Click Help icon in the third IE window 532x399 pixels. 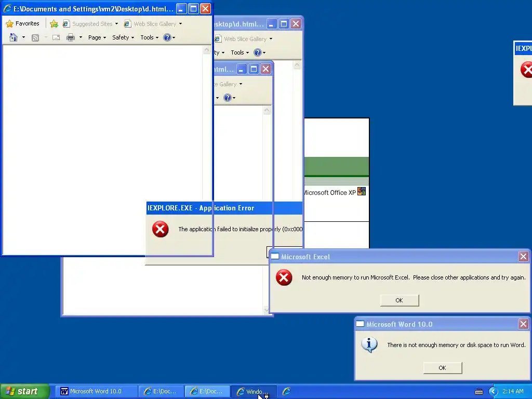pos(228,98)
